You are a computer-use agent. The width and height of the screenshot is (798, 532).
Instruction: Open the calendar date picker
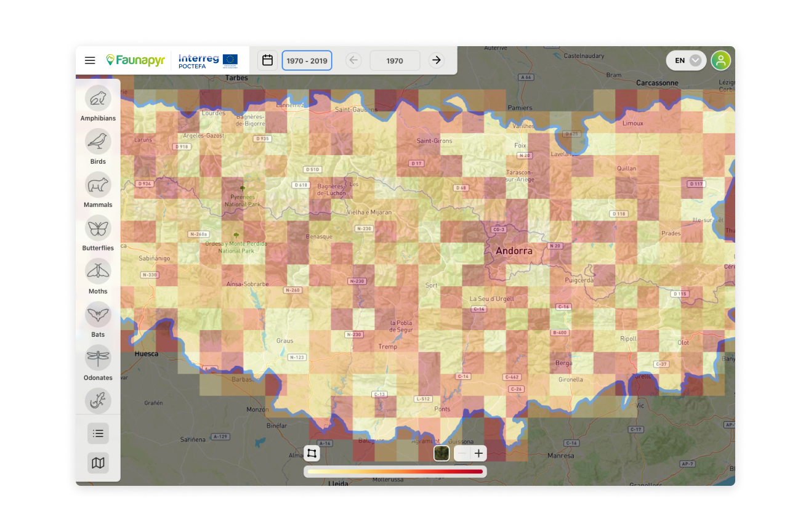coord(267,60)
